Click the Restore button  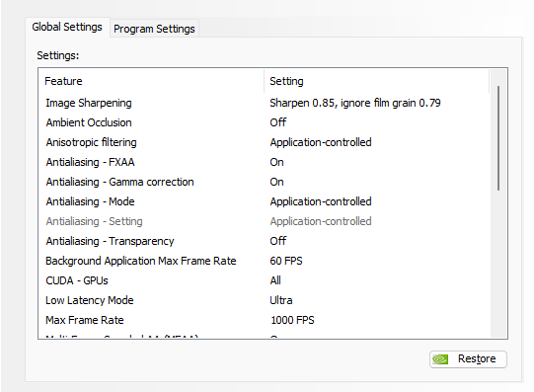[468, 359]
